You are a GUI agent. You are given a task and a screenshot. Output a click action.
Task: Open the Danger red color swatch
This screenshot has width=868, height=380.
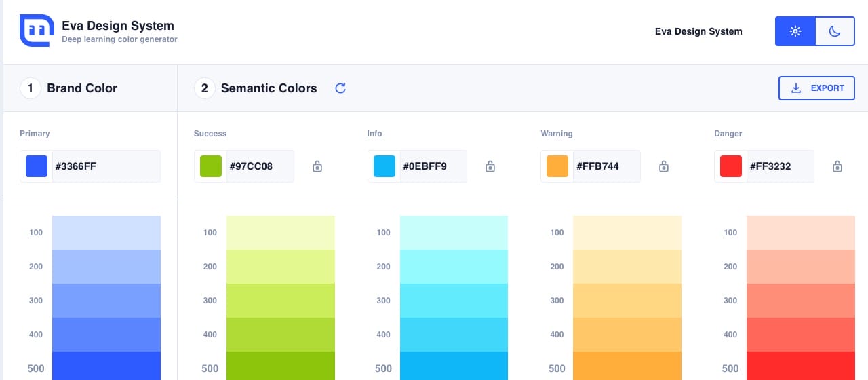pos(731,166)
